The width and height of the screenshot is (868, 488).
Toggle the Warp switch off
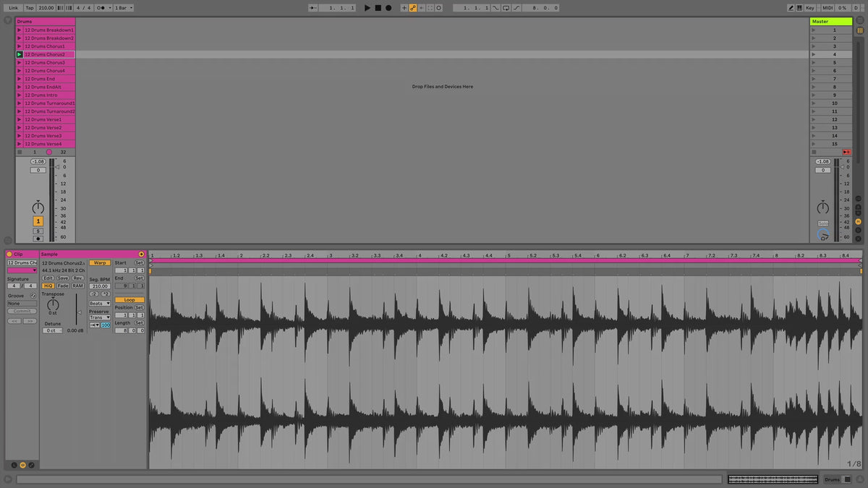tap(99, 262)
